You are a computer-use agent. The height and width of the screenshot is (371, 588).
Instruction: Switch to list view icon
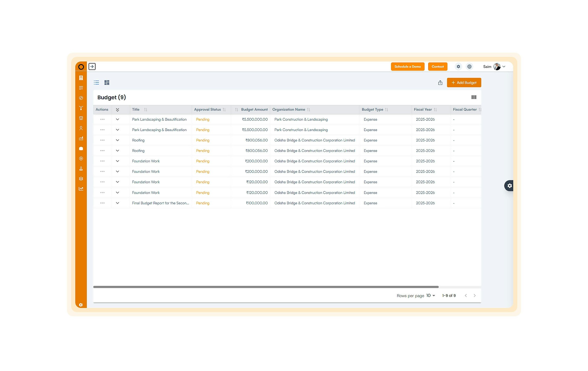coord(96,83)
